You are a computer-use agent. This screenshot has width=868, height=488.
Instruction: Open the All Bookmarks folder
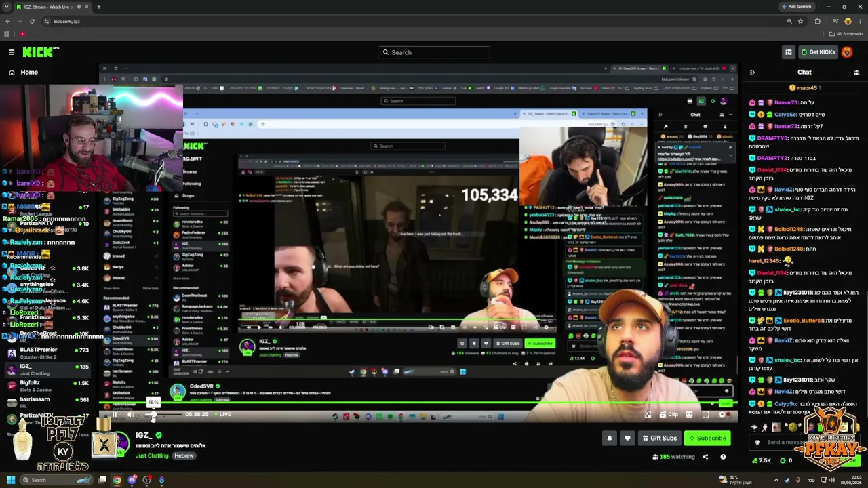(846, 34)
